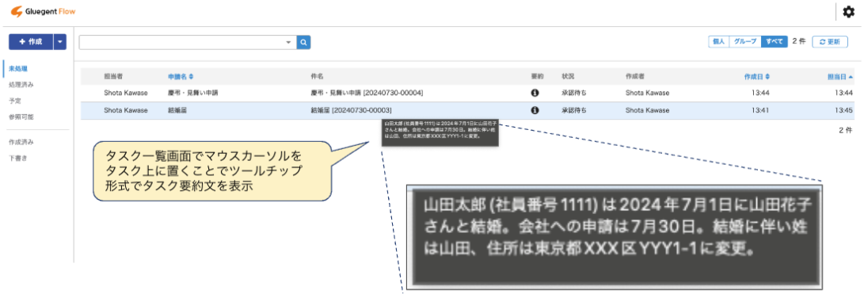Click the blue magnifier search button

point(303,42)
